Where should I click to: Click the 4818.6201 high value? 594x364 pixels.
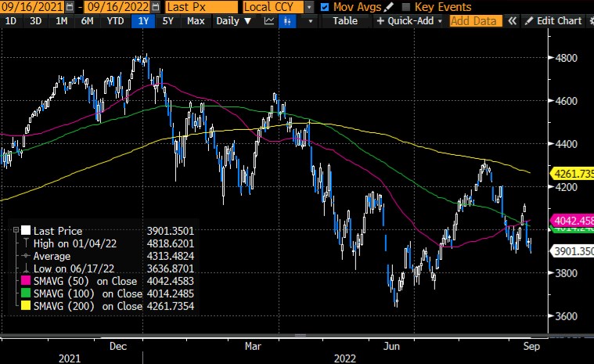pos(171,243)
